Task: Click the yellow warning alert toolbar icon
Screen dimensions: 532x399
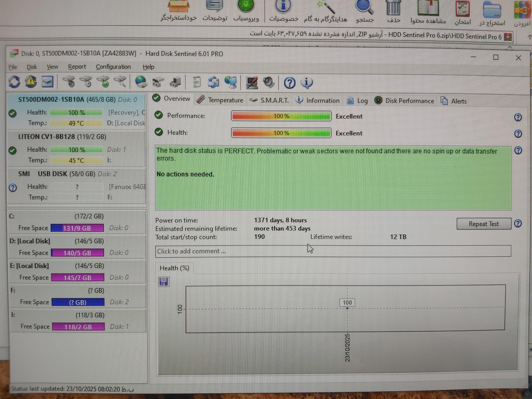Action: click(x=31, y=82)
